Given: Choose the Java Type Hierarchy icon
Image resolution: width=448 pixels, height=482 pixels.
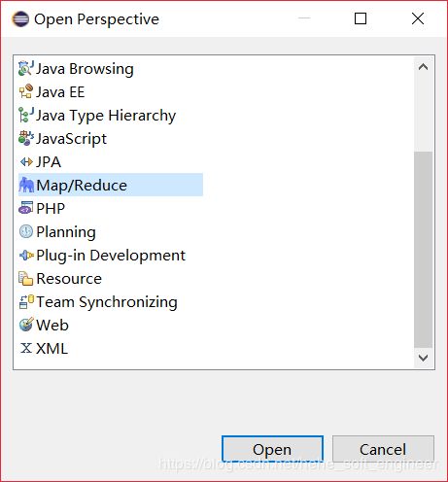Looking at the screenshot, I should tap(26, 116).
